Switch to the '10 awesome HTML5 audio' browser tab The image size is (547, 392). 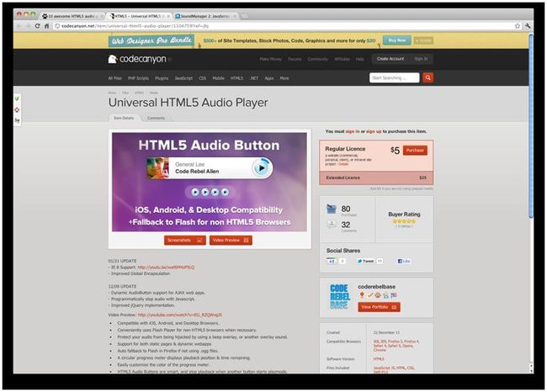[x=72, y=16]
